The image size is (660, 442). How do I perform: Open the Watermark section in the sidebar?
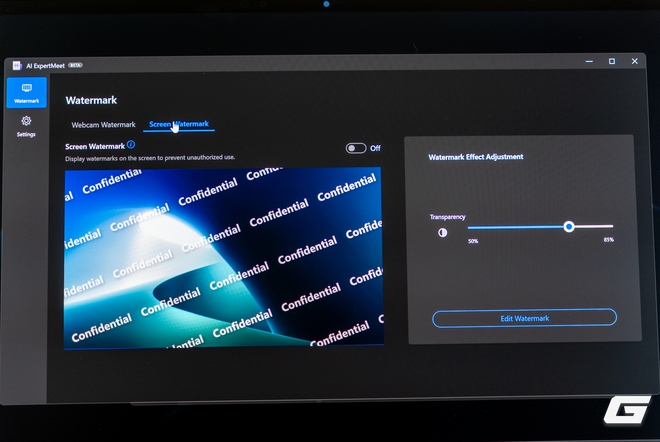tap(27, 93)
